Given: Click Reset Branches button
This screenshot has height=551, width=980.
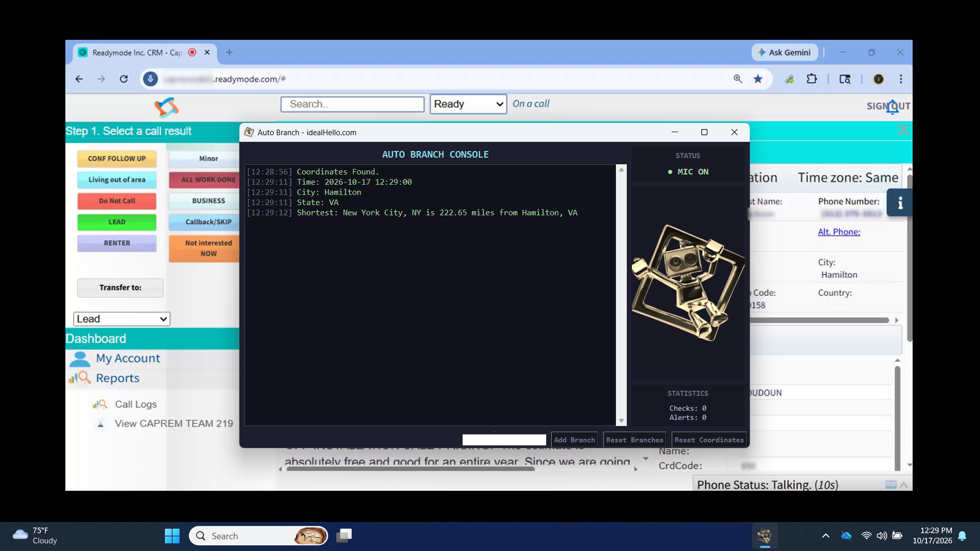Looking at the screenshot, I should [634, 440].
